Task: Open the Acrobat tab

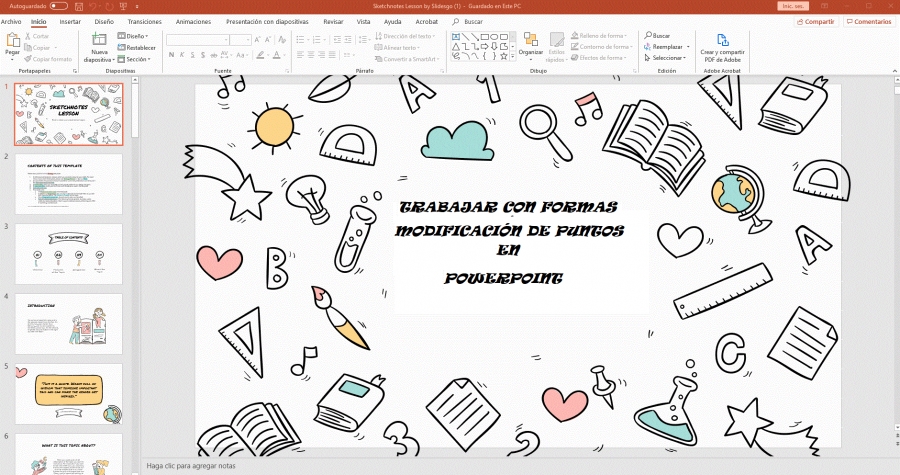Action: point(426,22)
